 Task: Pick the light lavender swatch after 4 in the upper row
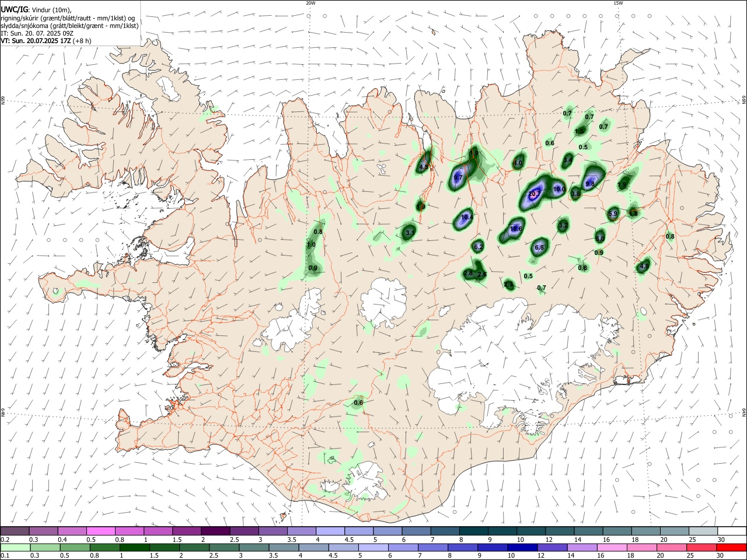pos(330,531)
